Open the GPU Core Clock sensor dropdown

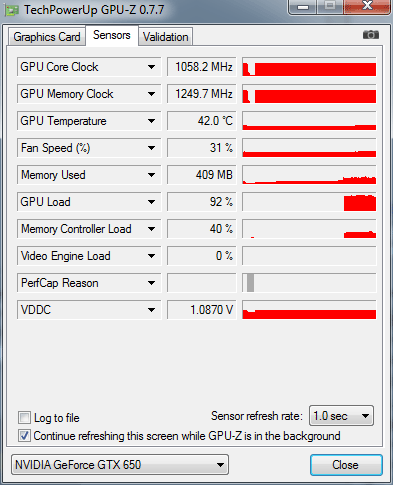coord(151,67)
